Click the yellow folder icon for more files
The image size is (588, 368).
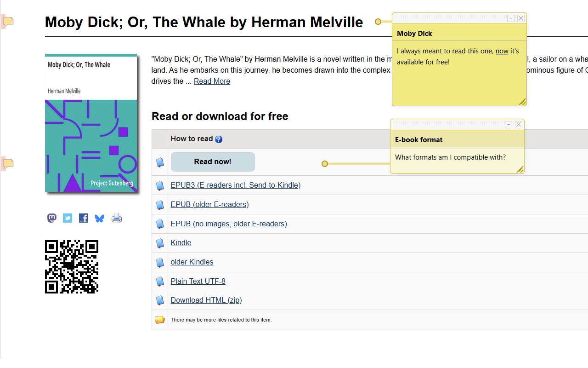click(160, 320)
